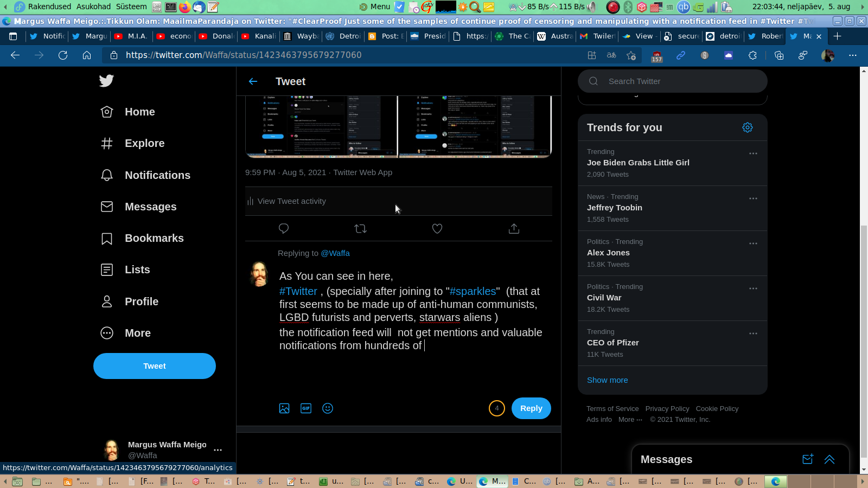Viewport: 868px width, 488px height.
Task: Open Messages in the left sidebar
Action: (139, 207)
